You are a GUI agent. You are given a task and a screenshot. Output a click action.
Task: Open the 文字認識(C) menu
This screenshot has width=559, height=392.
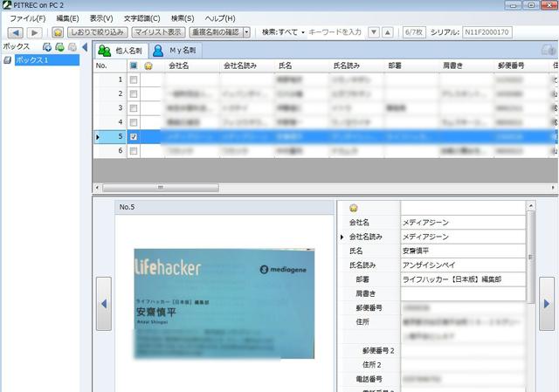click(141, 18)
